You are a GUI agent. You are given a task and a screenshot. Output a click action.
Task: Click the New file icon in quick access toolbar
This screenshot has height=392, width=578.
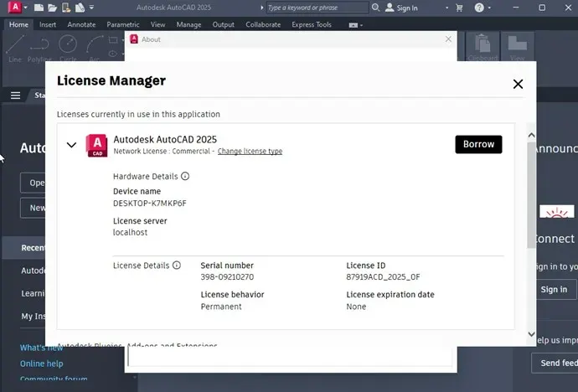(39, 8)
